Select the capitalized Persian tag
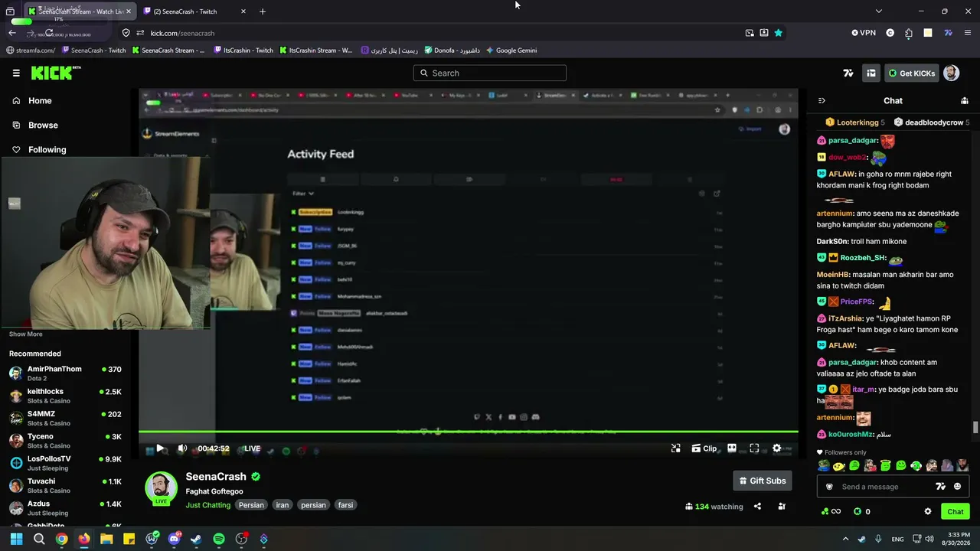 coord(251,505)
